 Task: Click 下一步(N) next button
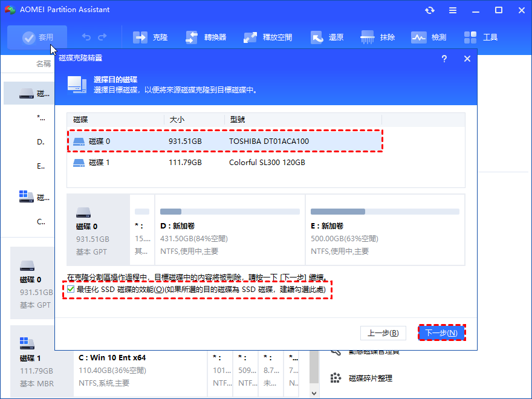[x=441, y=333]
